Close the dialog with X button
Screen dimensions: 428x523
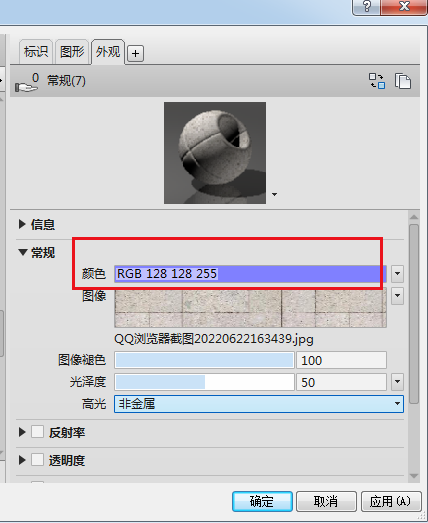(x=404, y=7)
